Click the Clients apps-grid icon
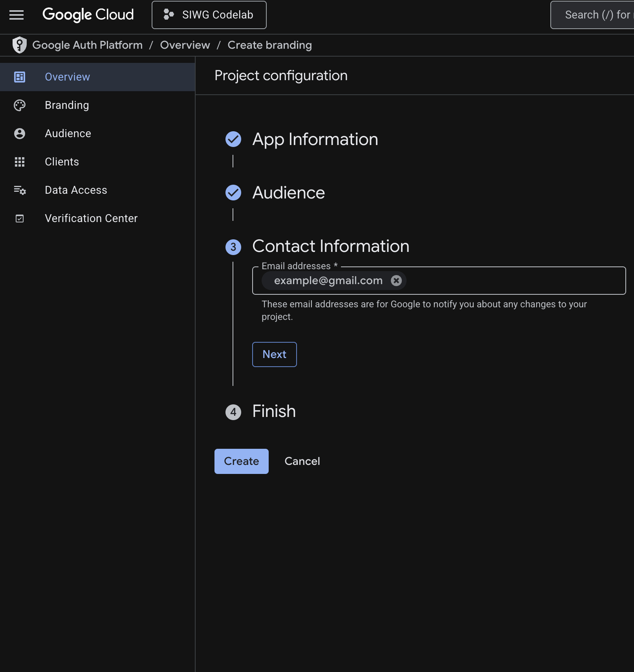This screenshot has height=672, width=634. 19,162
